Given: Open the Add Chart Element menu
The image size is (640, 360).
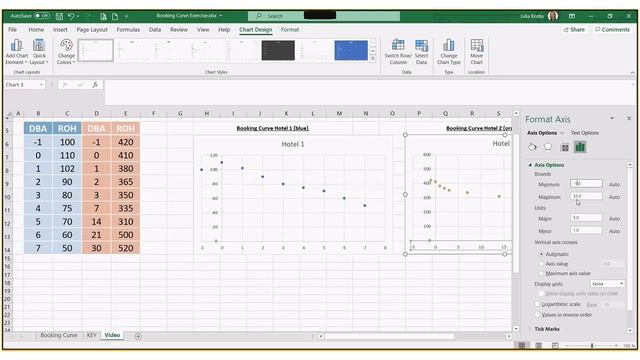Looking at the screenshot, I should [17, 52].
